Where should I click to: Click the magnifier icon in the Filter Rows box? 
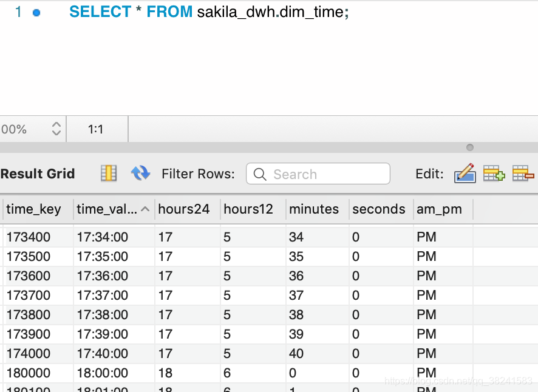click(x=260, y=174)
